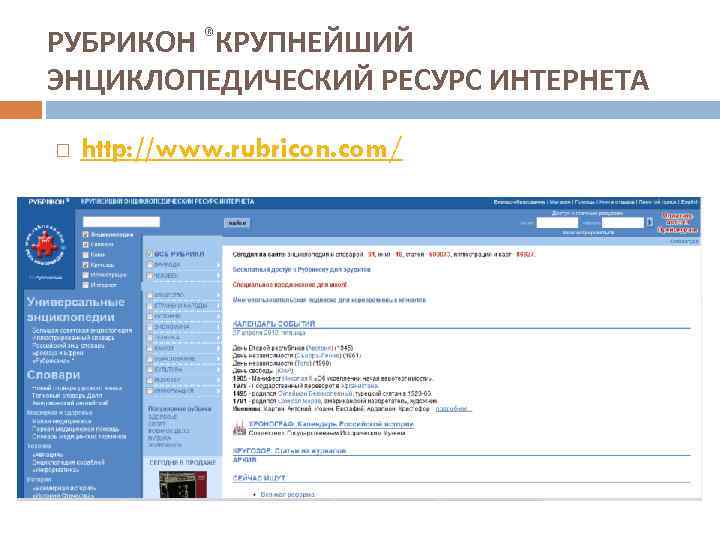Check the ЧЕЛОВЕК rubric checkbox
720x540 pixels.
tap(149, 276)
